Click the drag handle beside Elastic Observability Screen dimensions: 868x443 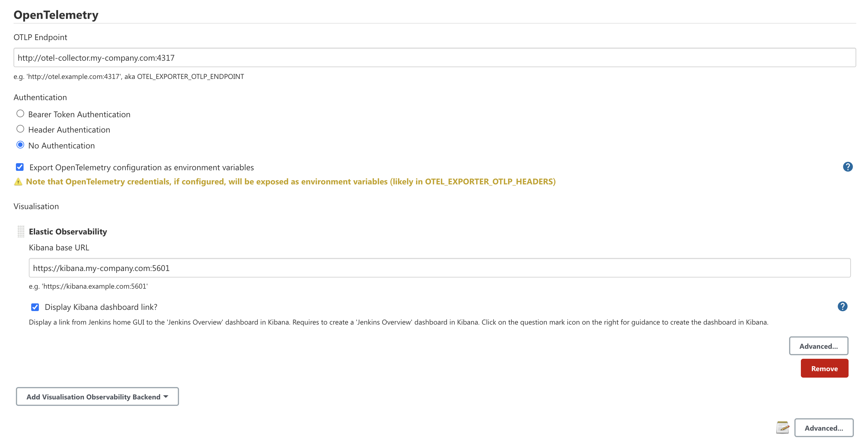(21, 232)
